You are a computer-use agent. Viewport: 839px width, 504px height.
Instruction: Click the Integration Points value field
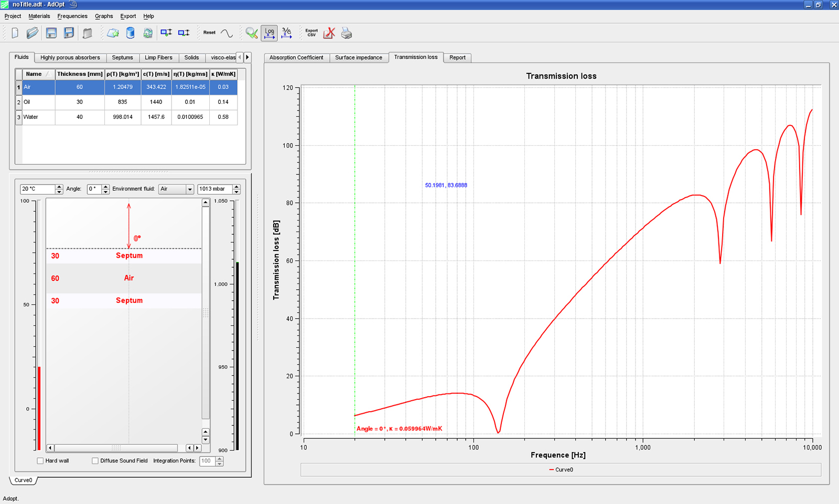pos(208,461)
